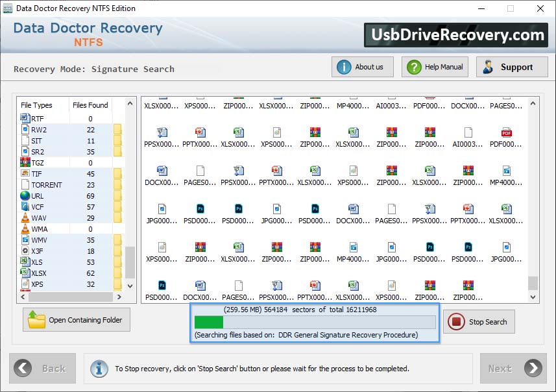Click the left arrow of file types scrollbar

tap(23, 297)
